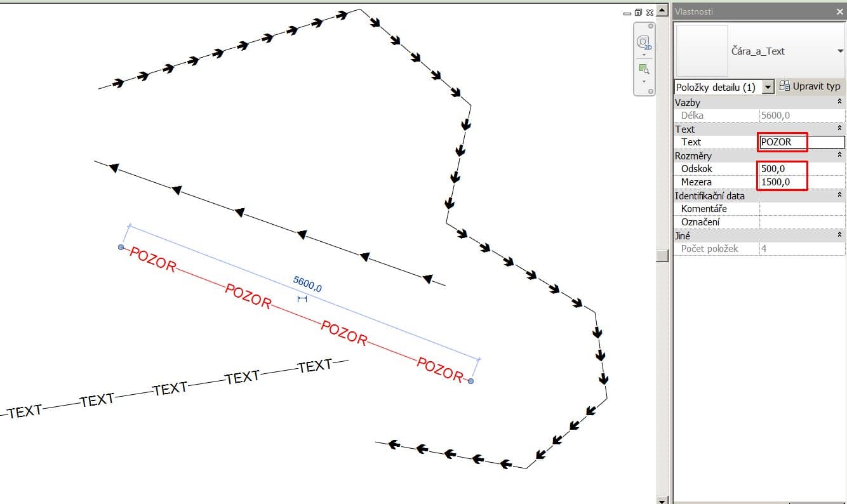Close the navigation bar with its X
847x504 pixels.
coord(650,27)
